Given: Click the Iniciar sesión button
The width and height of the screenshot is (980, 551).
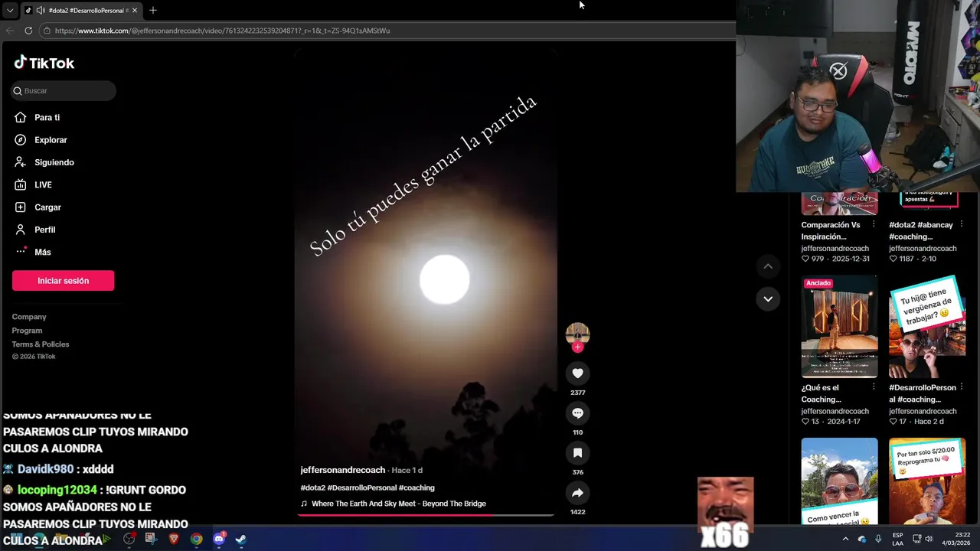Looking at the screenshot, I should point(63,281).
